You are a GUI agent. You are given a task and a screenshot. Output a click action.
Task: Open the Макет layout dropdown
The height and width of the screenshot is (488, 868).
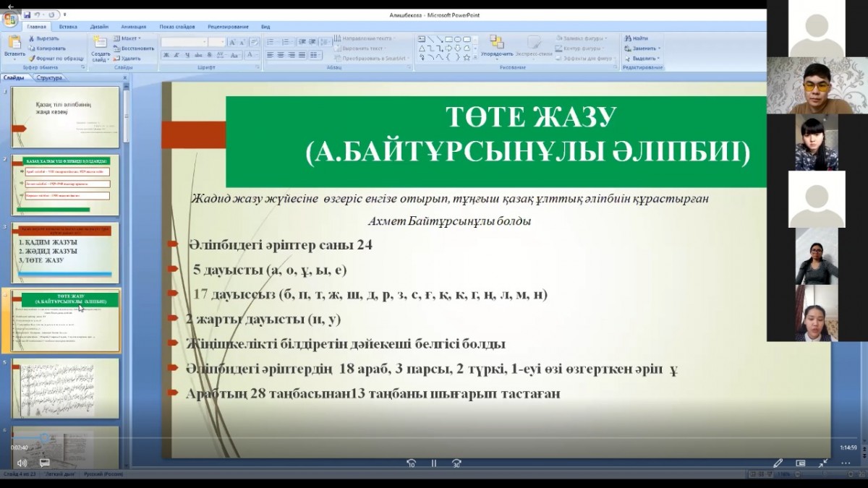(127, 38)
